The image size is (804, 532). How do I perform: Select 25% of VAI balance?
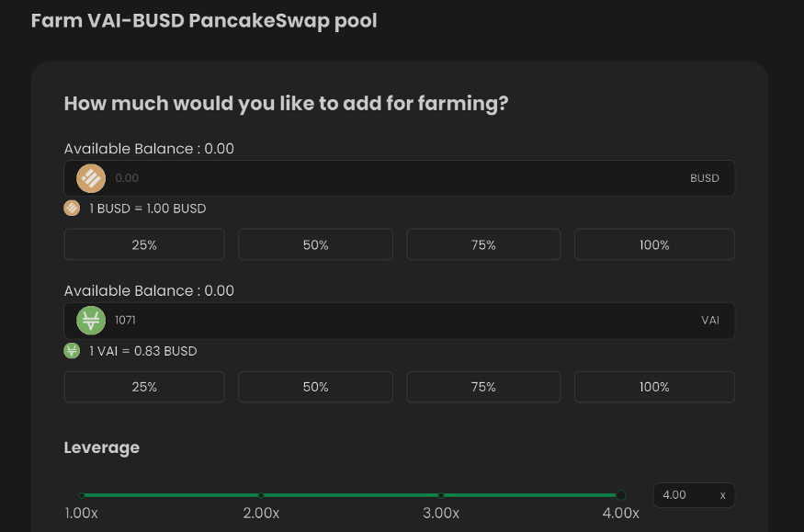tap(144, 387)
